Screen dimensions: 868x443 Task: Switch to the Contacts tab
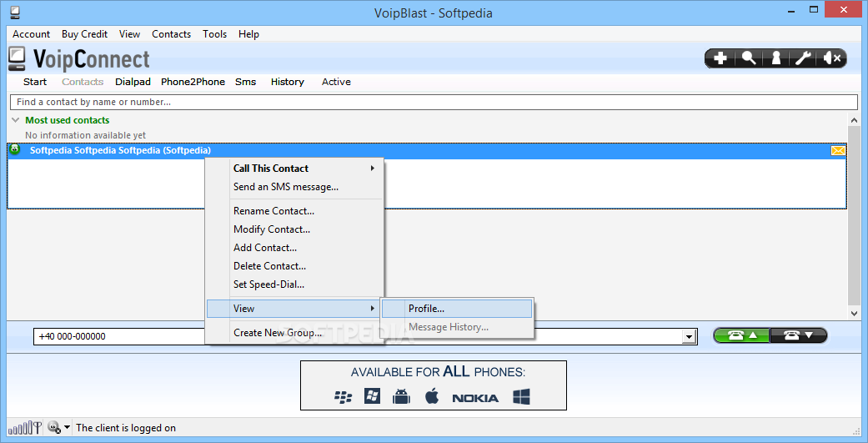click(x=83, y=82)
